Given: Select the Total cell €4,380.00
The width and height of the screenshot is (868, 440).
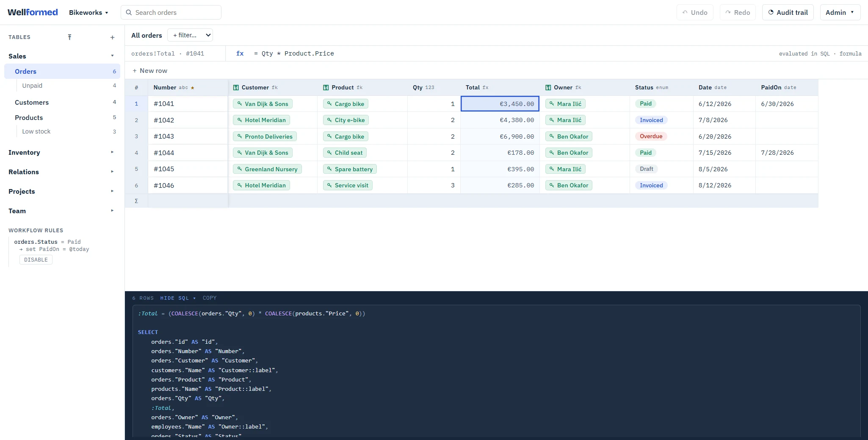Looking at the screenshot, I should click(x=500, y=120).
